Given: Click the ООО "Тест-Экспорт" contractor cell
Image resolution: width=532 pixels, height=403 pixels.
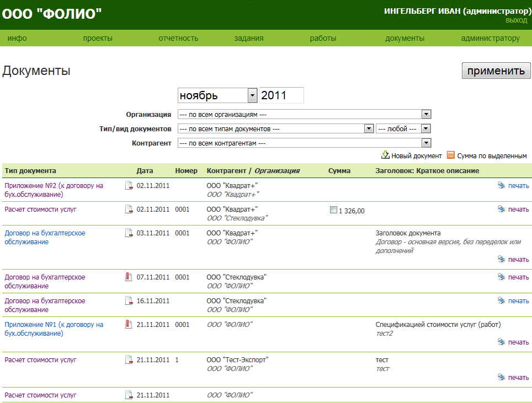Looking at the screenshot, I should click(237, 359).
